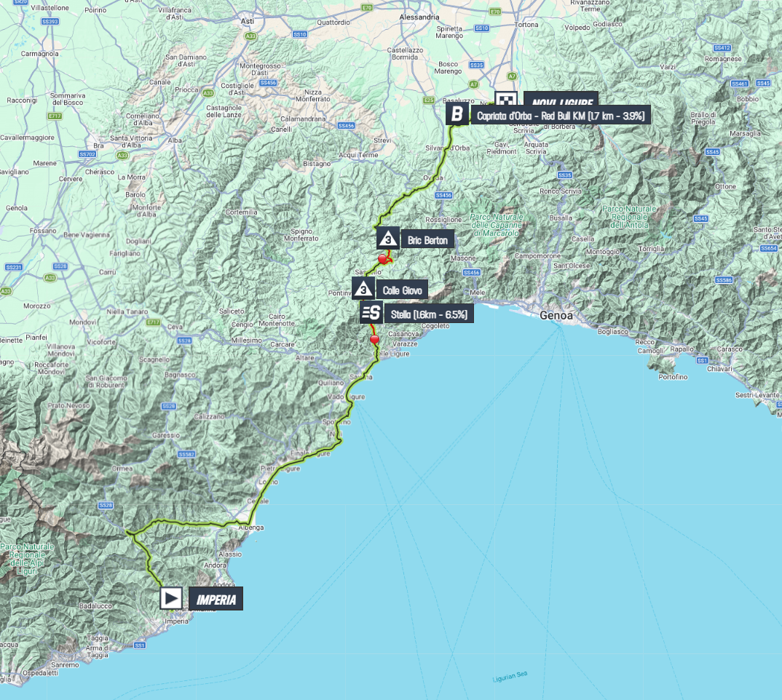Click the Cortemilia label
This screenshot has width=782, height=700.
242,212
